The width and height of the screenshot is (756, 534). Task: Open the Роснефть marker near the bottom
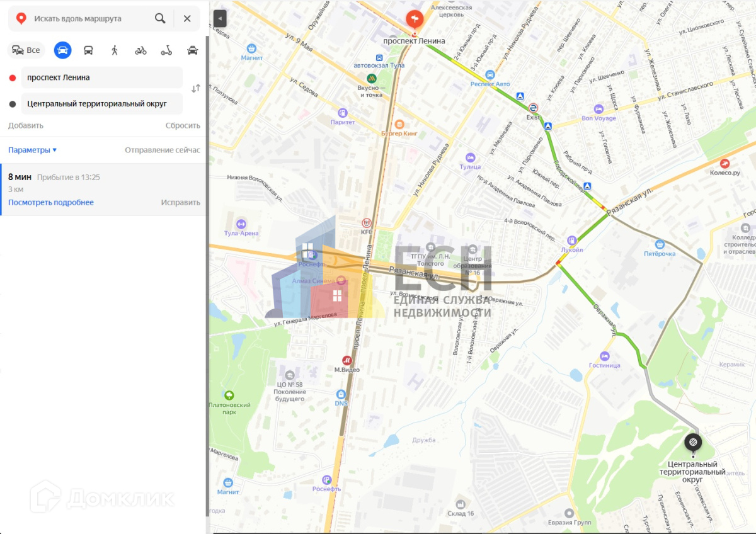click(x=326, y=480)
